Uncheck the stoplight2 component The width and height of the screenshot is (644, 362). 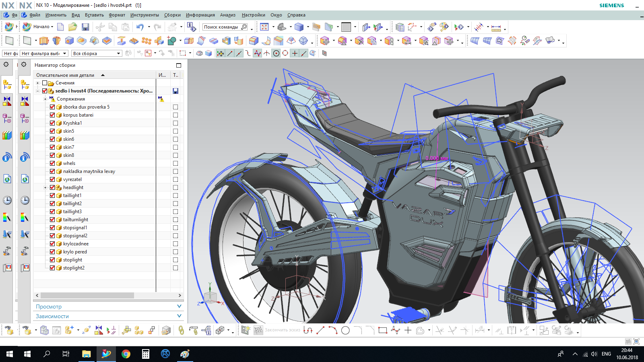tap(52, 268)
